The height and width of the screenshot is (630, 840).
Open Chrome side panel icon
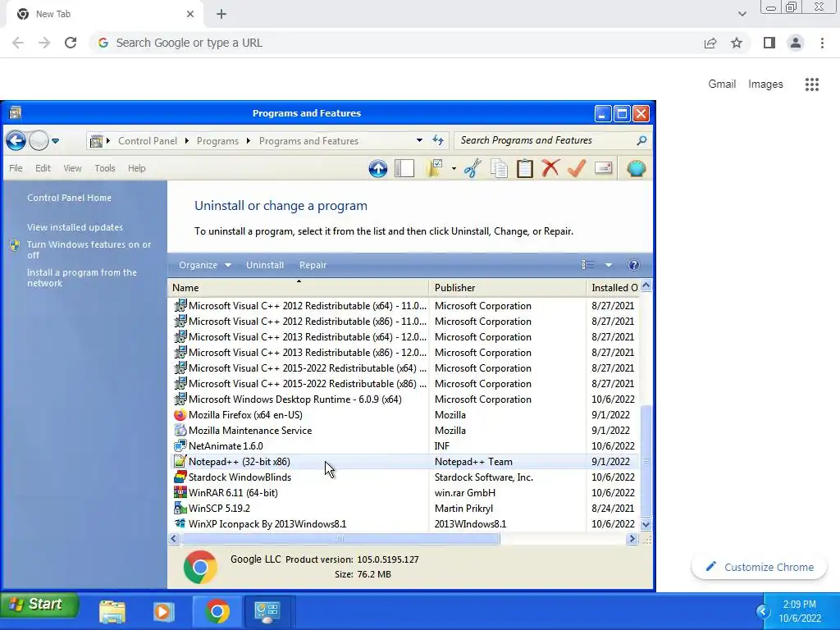pyautogui.click(x=769, y=43)
